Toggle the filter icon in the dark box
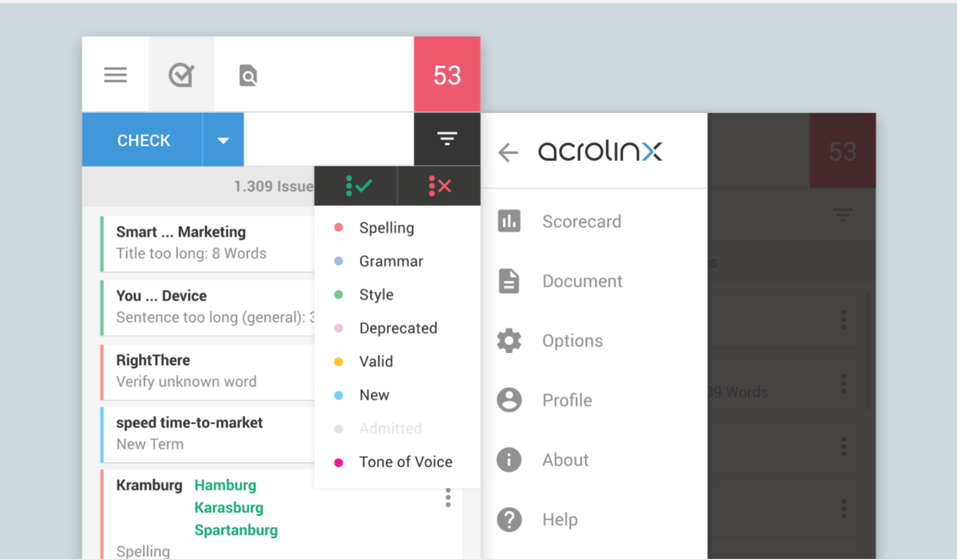The image size is (957, 560). (447, 139)
